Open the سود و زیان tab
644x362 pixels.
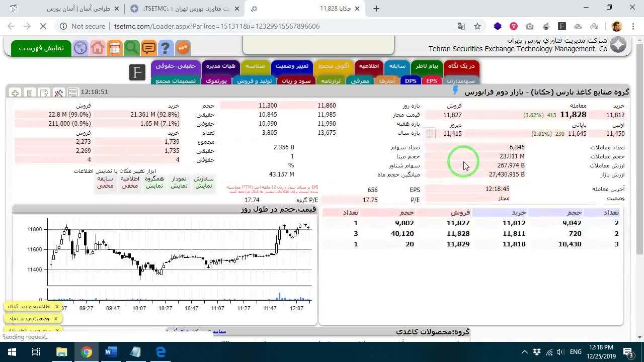coord(296,80)
